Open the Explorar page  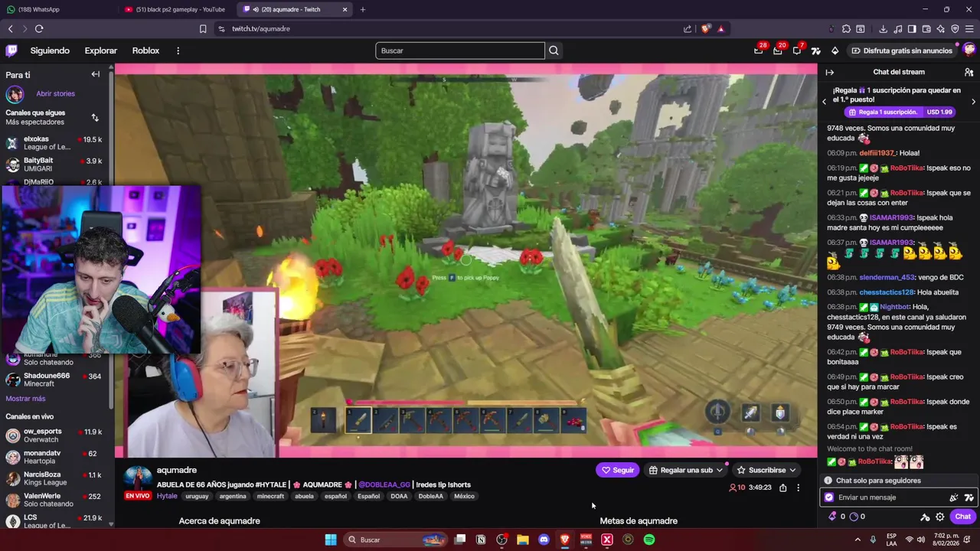click(x=101, y=51)
